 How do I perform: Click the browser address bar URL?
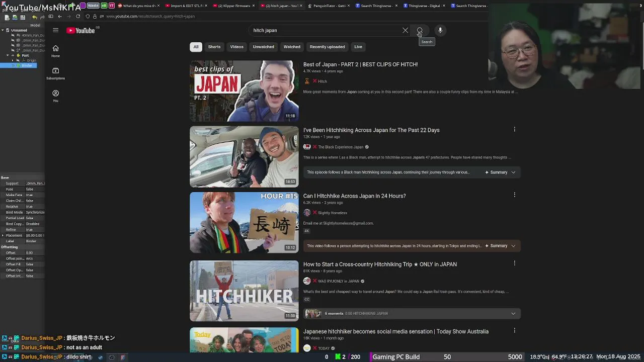(150, 17)
